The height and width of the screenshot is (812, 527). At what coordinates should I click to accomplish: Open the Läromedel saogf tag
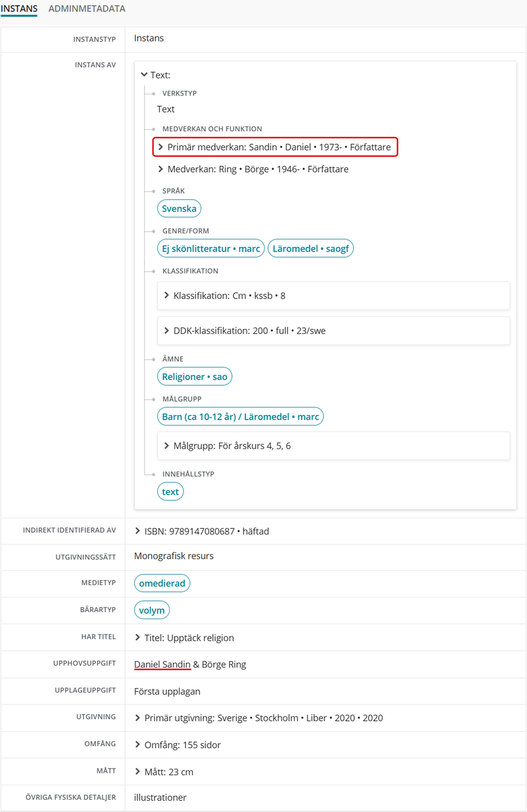310,248
